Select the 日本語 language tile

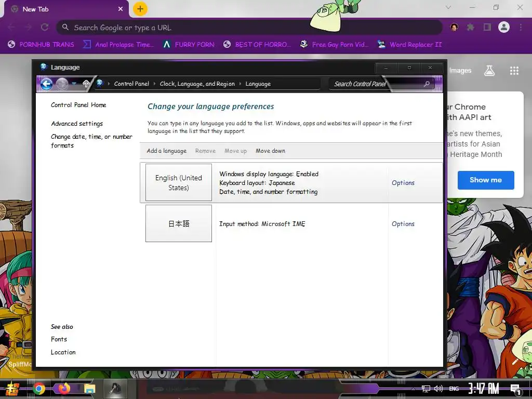[x=179, y=223]
